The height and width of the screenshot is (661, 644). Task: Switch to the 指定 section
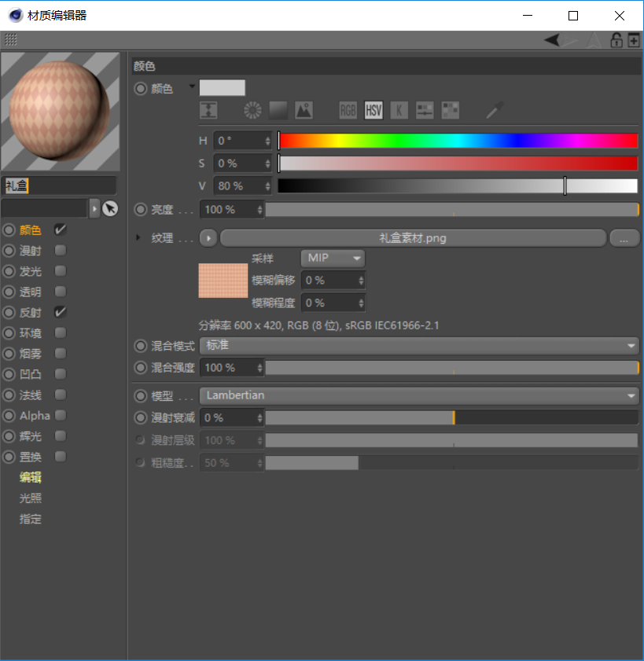point(30,519)
